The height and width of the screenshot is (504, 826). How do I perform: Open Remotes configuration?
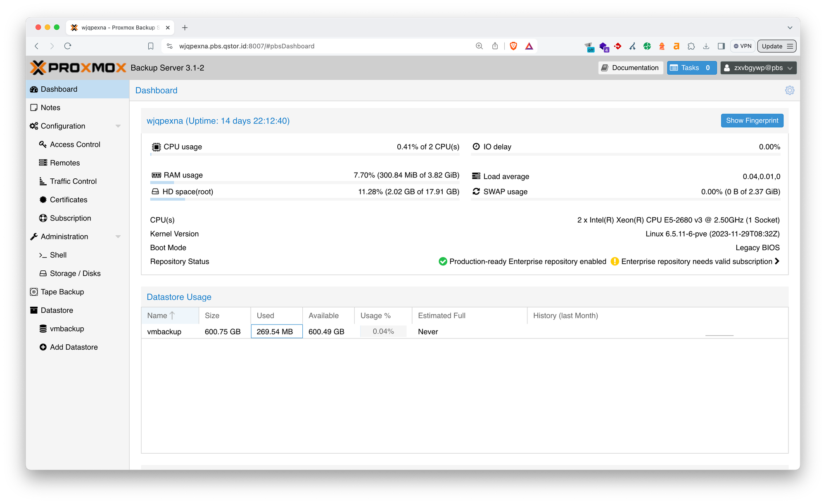(78, 163)
